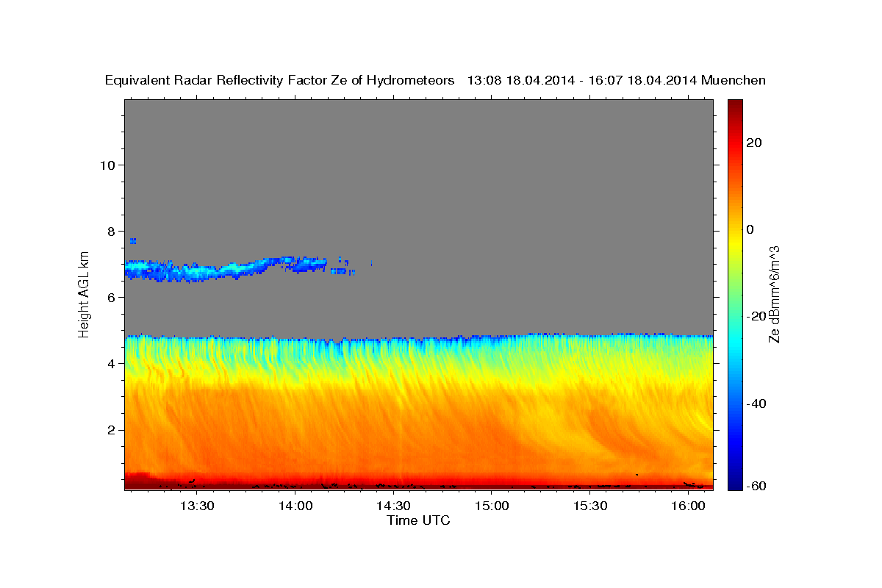Viewport: 882px width, 588px height.
Task: Click the dark blue bottom of the colorbar
Action: tap(735, 481)
